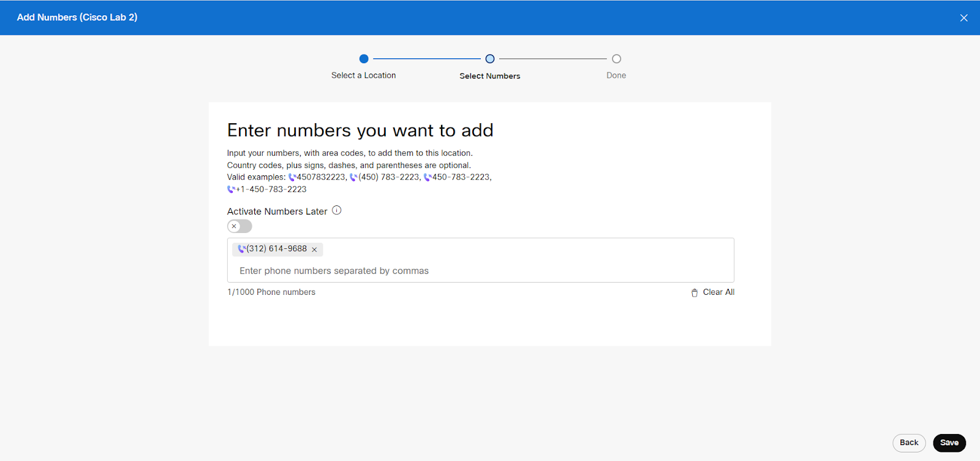The image size is (980, 461).
Task: Select the 'Done' step label
Action: [616, 75]
